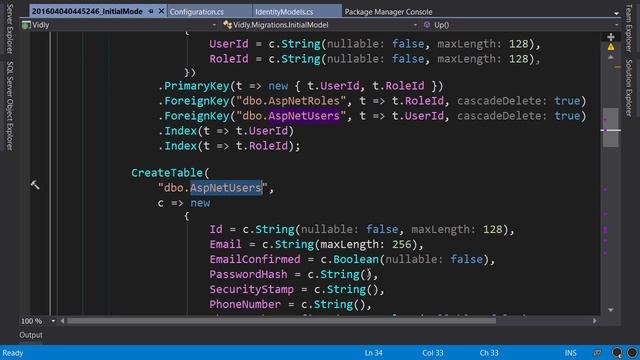Click the vertical scrollbar thumb
The image size is (640, 360).
point(611,127)
